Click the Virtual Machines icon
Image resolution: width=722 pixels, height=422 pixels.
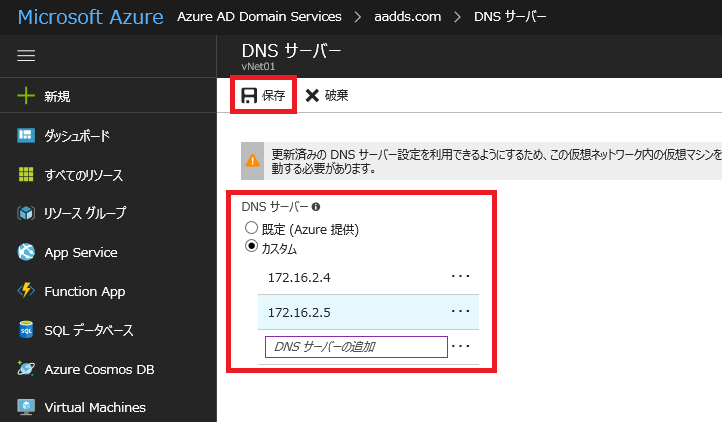point(27,407)
